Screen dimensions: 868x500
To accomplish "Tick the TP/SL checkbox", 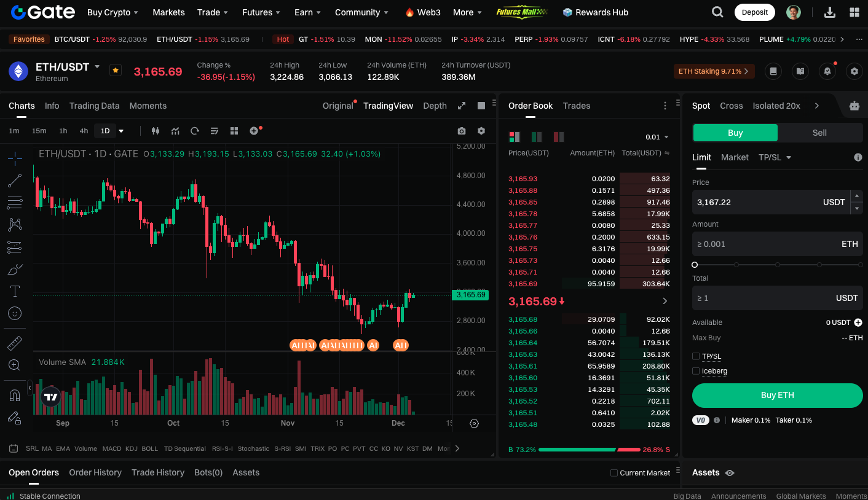I will [696, 356].
